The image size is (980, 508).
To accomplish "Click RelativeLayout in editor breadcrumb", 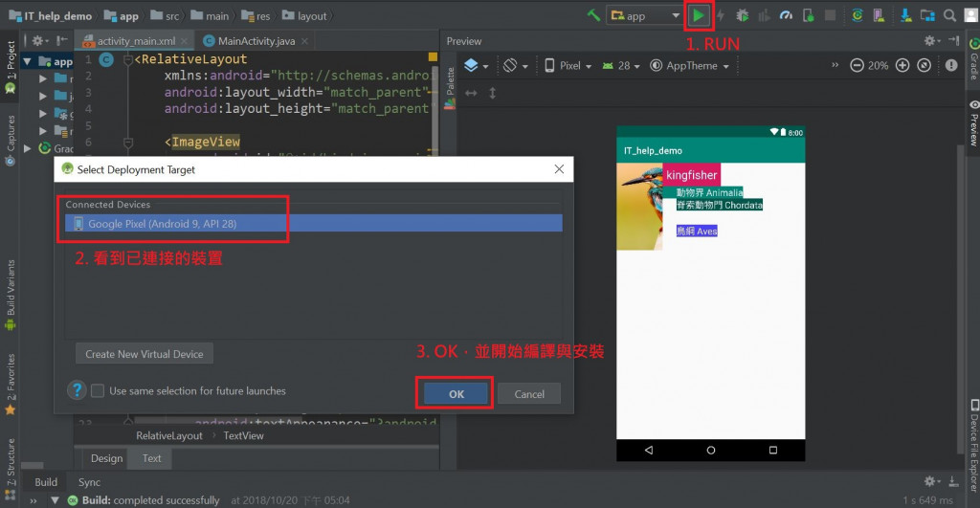I will (168, 435).
